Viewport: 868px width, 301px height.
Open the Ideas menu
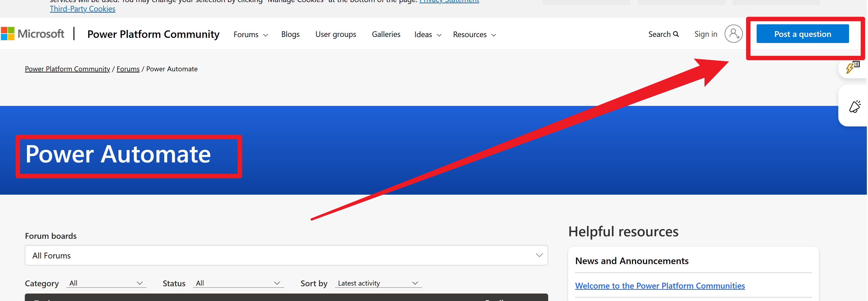427,34
